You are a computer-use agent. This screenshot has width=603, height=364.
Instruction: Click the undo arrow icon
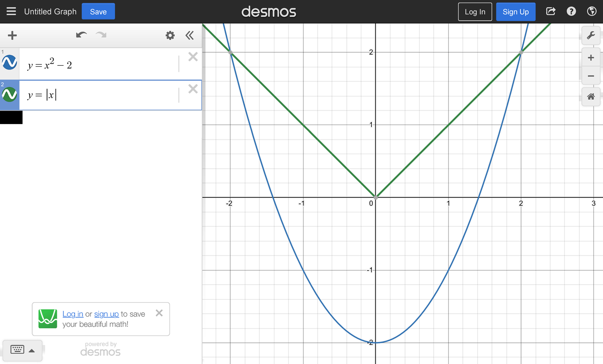[x=81, y=35]
